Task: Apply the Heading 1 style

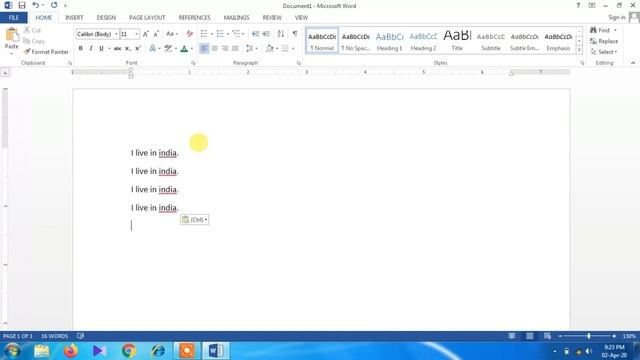Action: [389, 41]
